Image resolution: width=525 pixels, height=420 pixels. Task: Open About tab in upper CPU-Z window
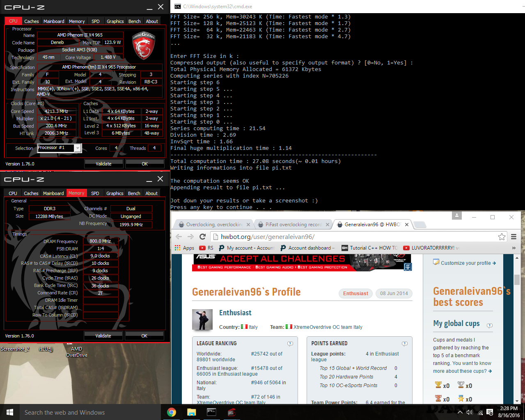tap(152, 21)
